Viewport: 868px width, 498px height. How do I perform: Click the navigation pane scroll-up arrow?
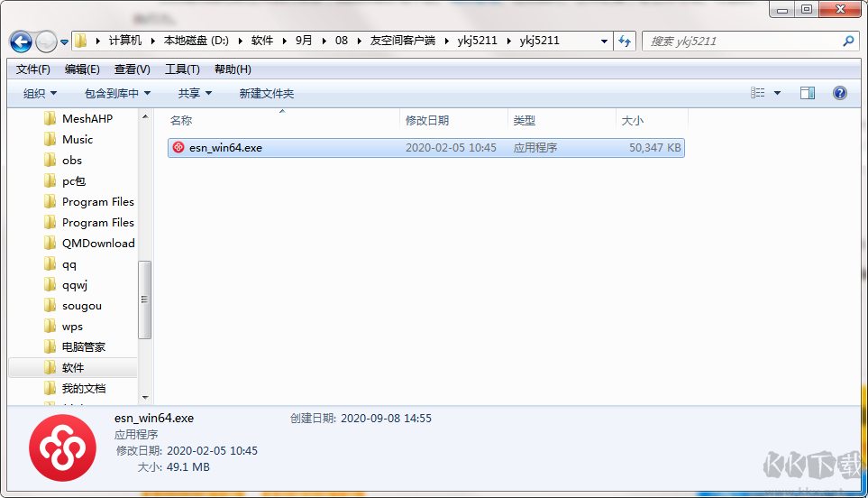[x=145, y=116]
